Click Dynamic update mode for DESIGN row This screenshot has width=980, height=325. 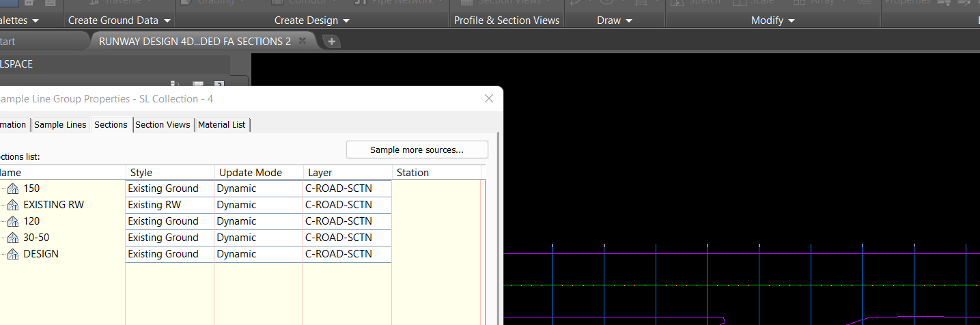(258, 254)
